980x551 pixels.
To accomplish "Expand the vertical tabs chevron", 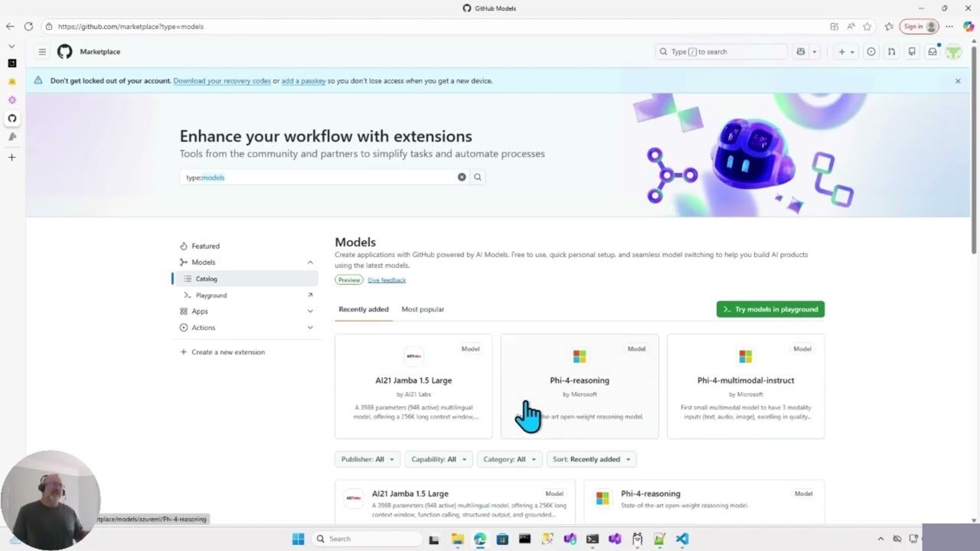I will [11, 46].
